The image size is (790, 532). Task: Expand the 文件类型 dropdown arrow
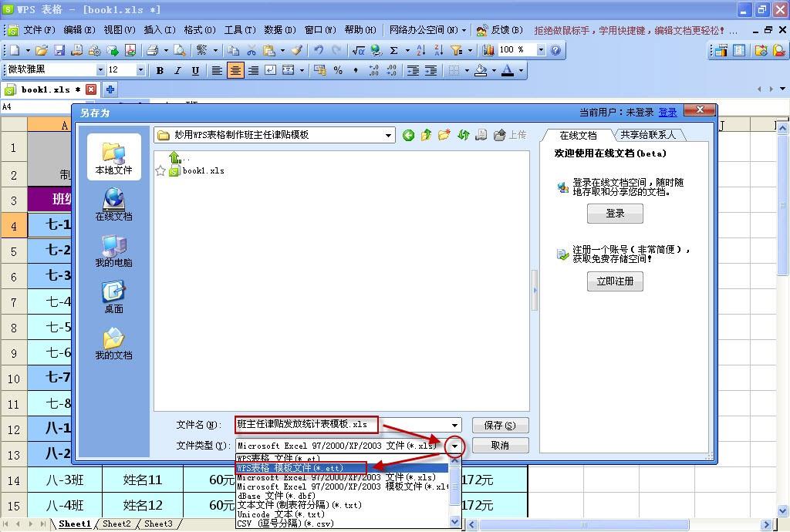455,446
